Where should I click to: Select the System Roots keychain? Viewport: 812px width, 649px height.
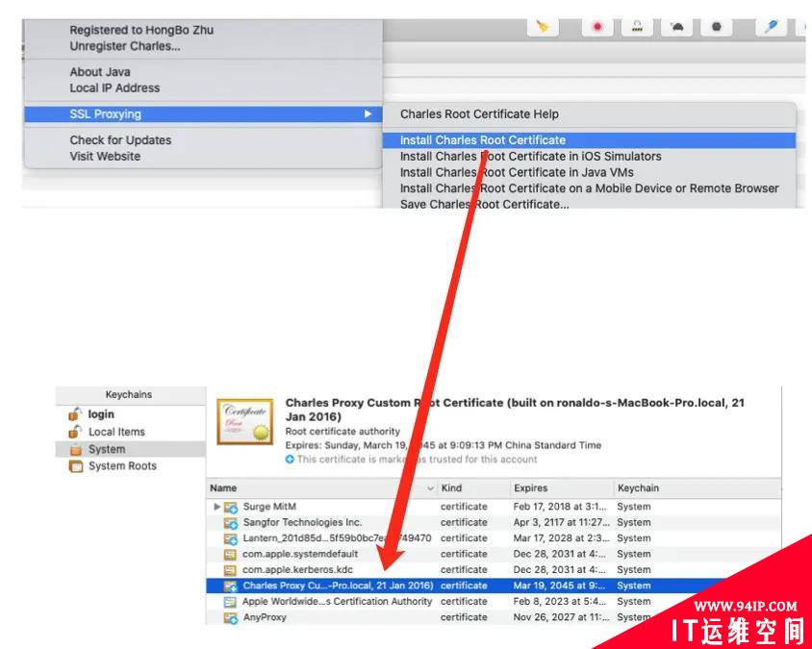pos(122,465)
